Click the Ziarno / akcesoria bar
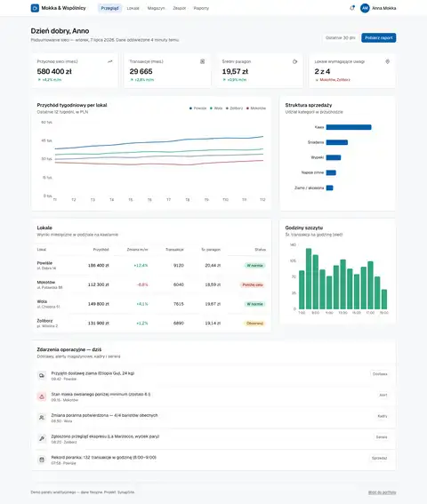 (329, 188)
